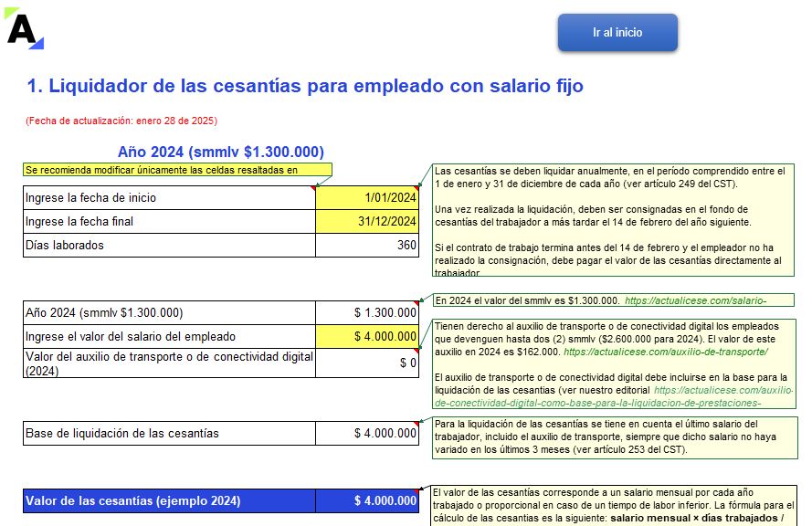The width and height of the screenshot is (812, 526).
Task: Open the auxilio-de-transporte link
Action: (665, 351)
